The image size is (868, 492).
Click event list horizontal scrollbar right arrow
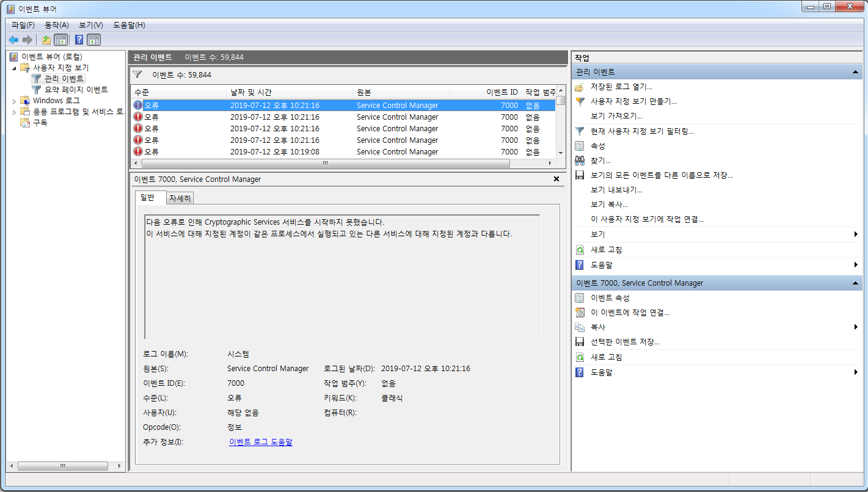[x=551, y=164]
